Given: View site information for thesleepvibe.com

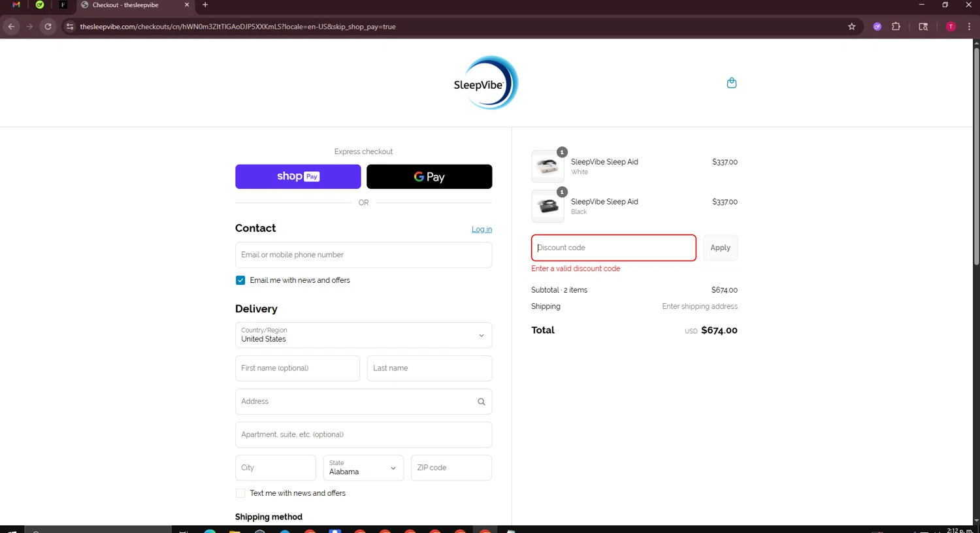Looking at the screenshot, I should coord(70,27).
